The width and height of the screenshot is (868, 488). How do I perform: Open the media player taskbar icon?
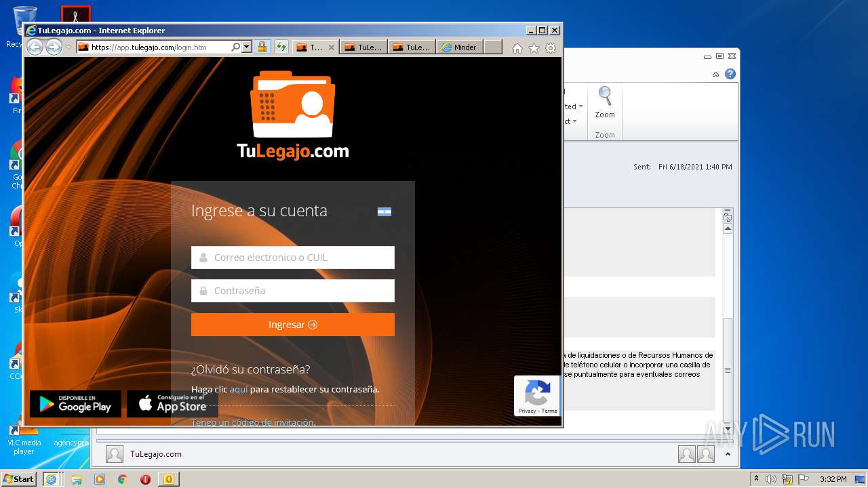99,479
